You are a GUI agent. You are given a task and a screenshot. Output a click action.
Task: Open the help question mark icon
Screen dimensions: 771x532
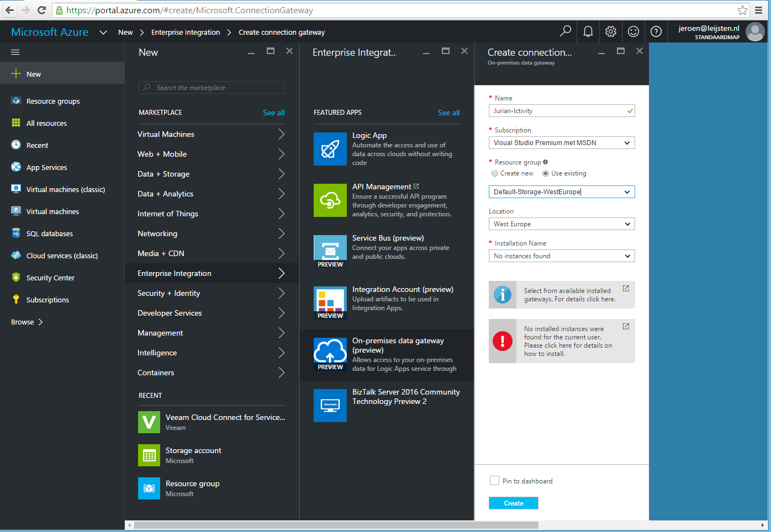[656, 31]
